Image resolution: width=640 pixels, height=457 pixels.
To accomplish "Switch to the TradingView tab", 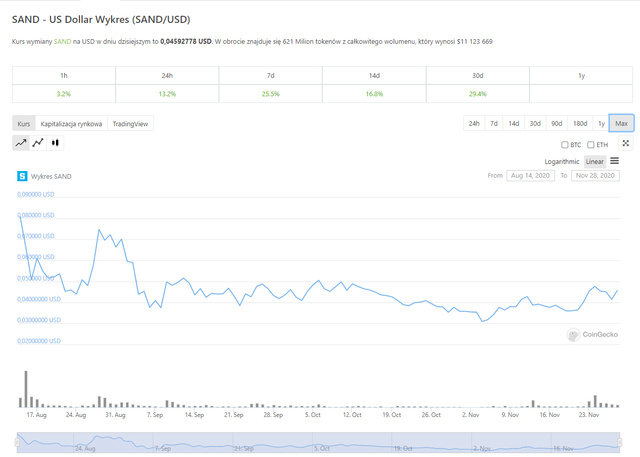I will tap(130, 124).
